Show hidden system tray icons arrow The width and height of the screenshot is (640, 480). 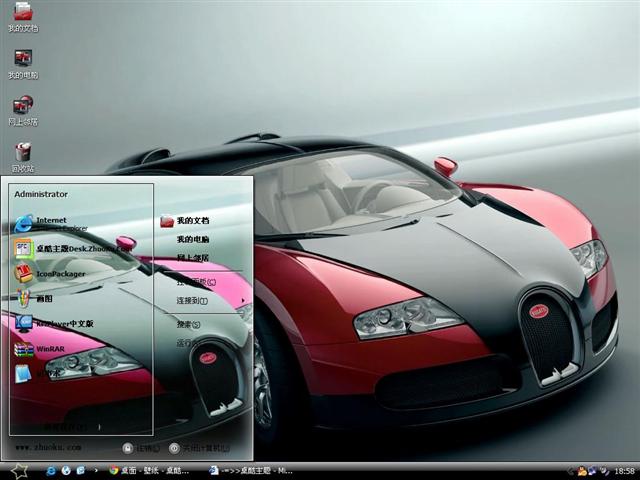click(x=571, y=471)
